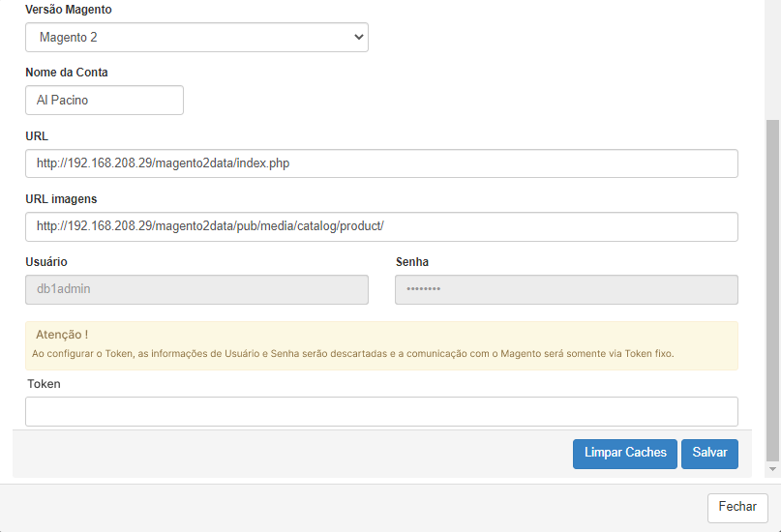Click the vertical scrollbar thumb

(772, 290)
